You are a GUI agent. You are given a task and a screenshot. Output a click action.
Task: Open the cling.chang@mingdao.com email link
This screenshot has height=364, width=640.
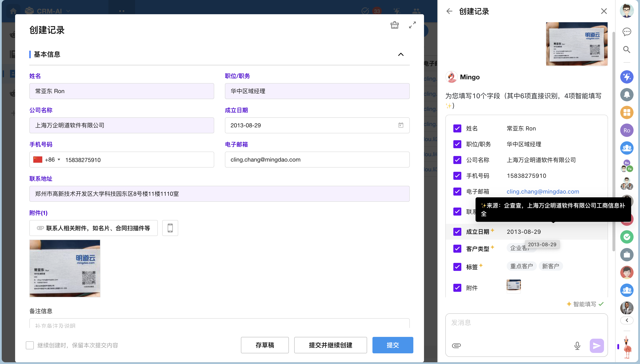[x=543, y=192]
